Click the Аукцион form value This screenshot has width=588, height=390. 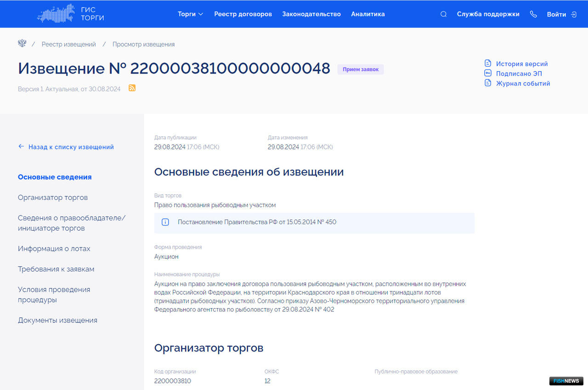click(x=166, y=256)
